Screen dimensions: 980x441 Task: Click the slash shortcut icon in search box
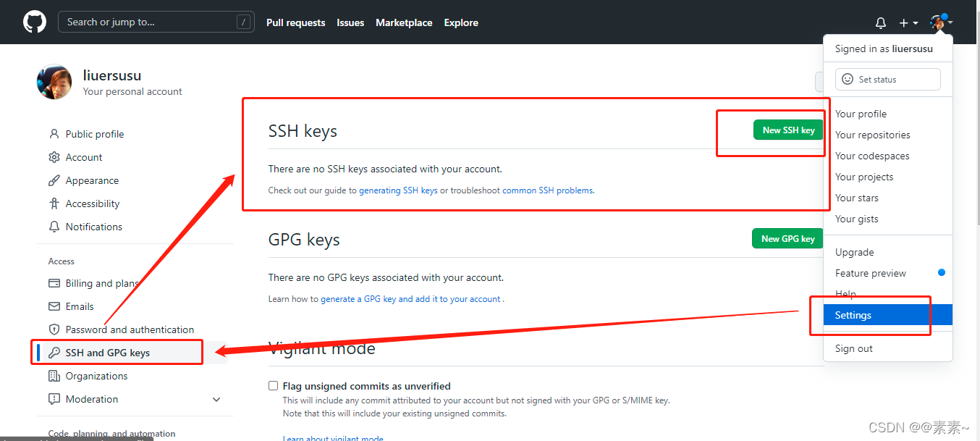point(243,22)
